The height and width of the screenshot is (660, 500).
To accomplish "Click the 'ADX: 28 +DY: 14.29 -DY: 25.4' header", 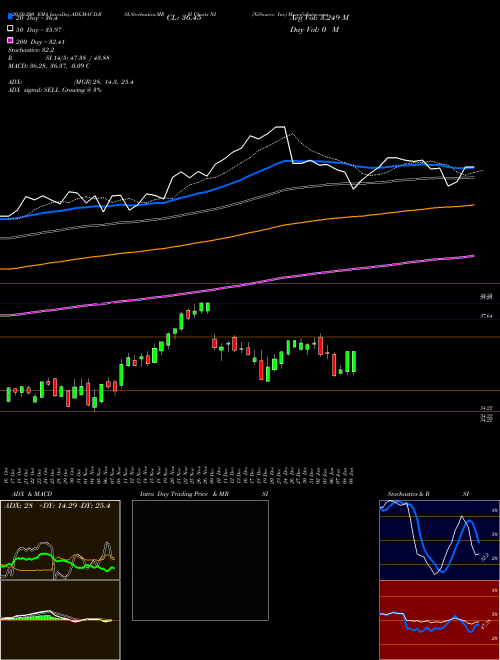I will tap(56, 506).
